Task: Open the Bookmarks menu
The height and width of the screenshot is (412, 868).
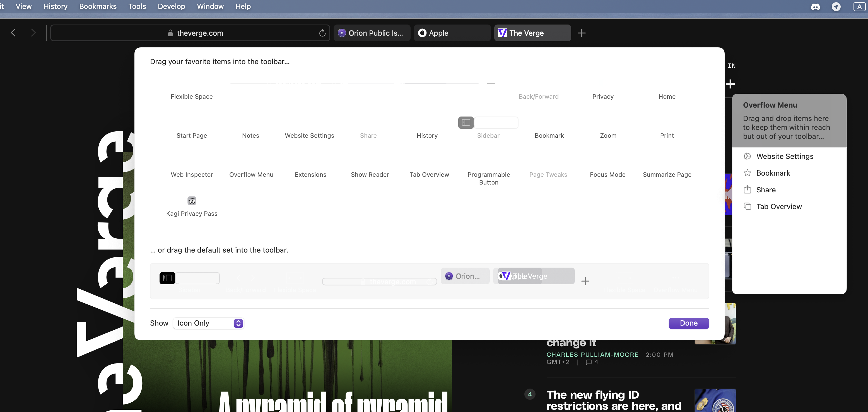Action: (x=98, y=6)
